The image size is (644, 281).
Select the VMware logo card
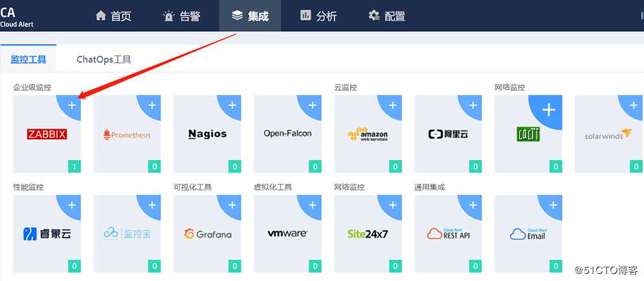[x=287, y=233]
